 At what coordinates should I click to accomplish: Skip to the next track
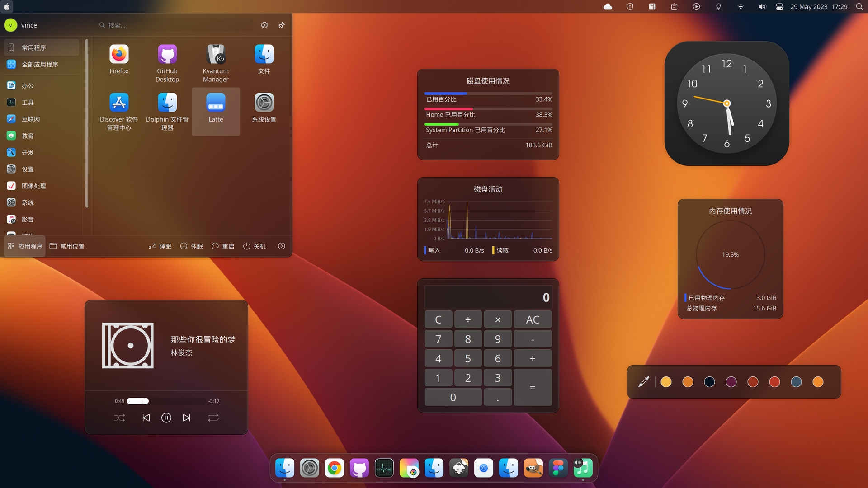[186, 418]
